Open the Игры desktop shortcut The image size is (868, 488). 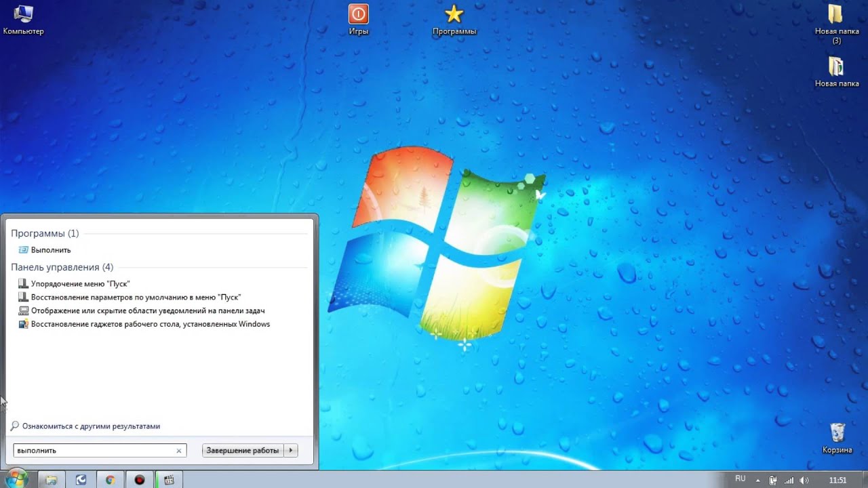tap(358, 20)
